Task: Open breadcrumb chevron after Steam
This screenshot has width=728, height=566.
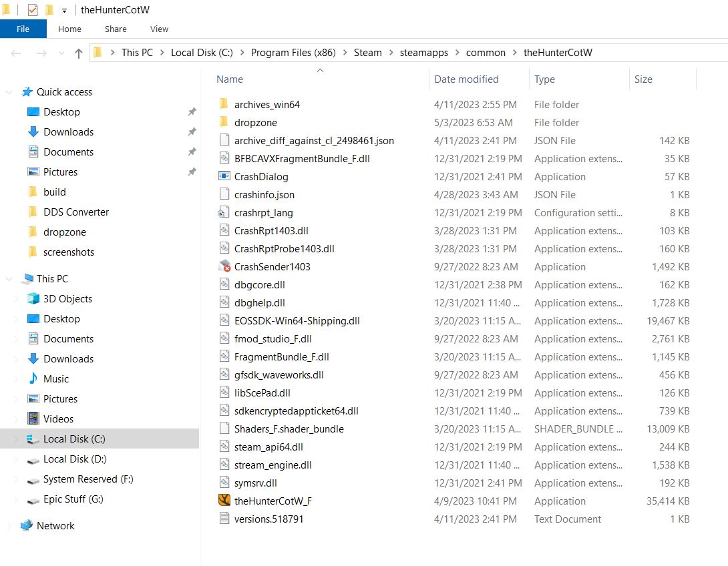Action: (x=391, y=53)
